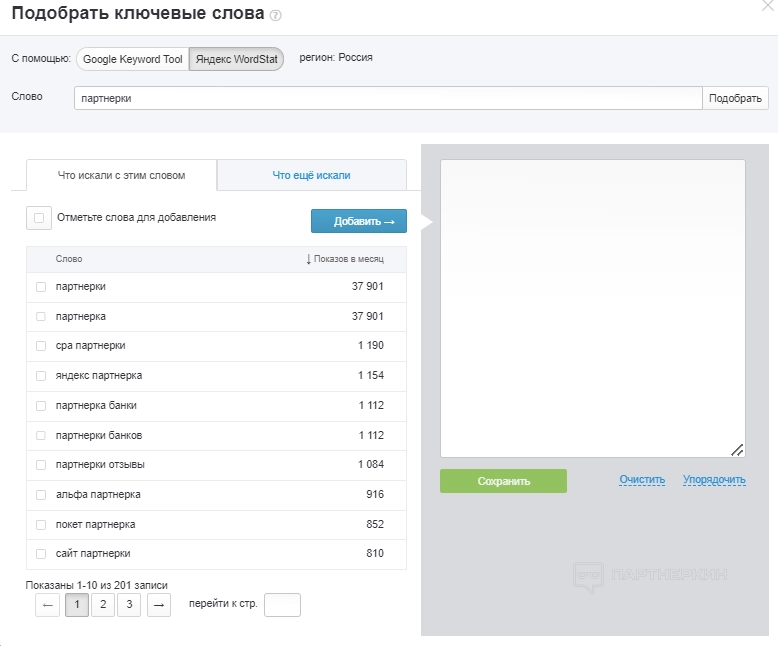Viewport: 778px width, 646px height.
Task: Go to the next page arrow
Action: [159, 605]
